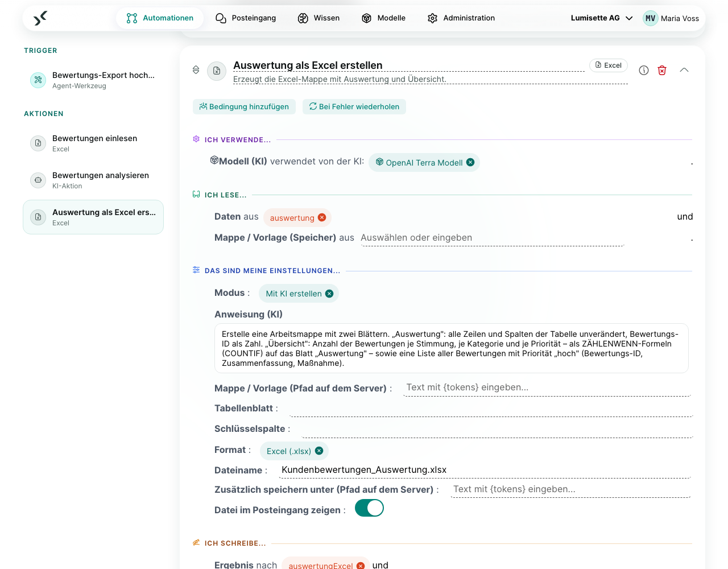Screen dimensions: 728x569
Task: Open the Posteingang tab
Action: point(246,18)
